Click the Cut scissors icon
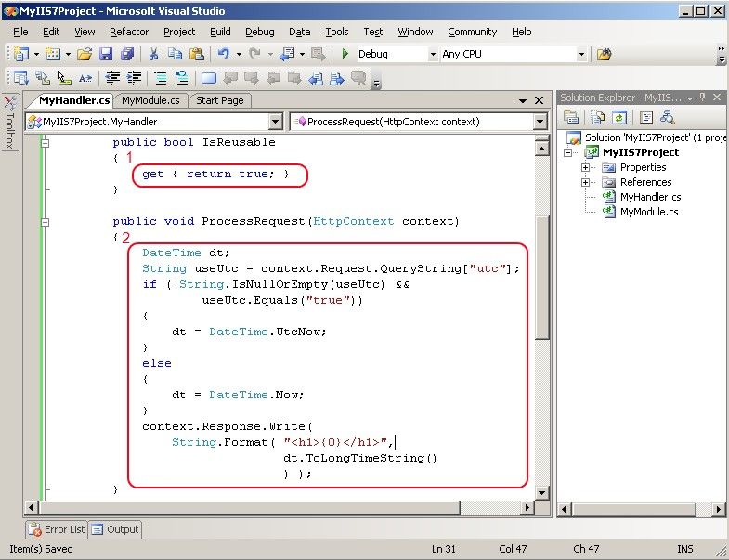This screenshot has width=729, height=560. point(153,55)
